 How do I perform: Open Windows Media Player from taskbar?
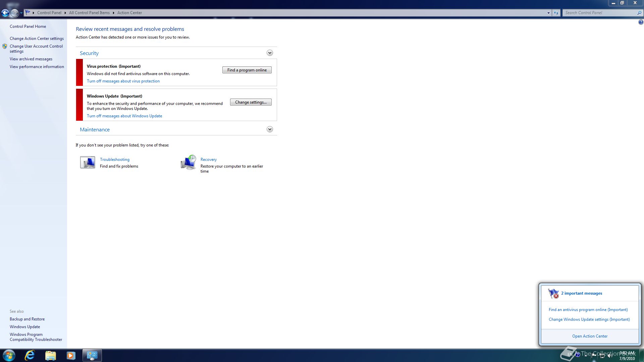(71, 355)
